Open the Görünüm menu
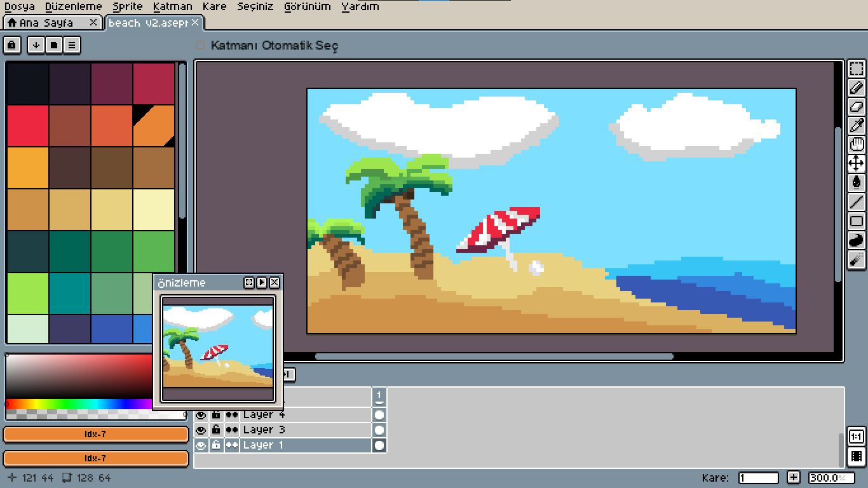 pos(308,6)
